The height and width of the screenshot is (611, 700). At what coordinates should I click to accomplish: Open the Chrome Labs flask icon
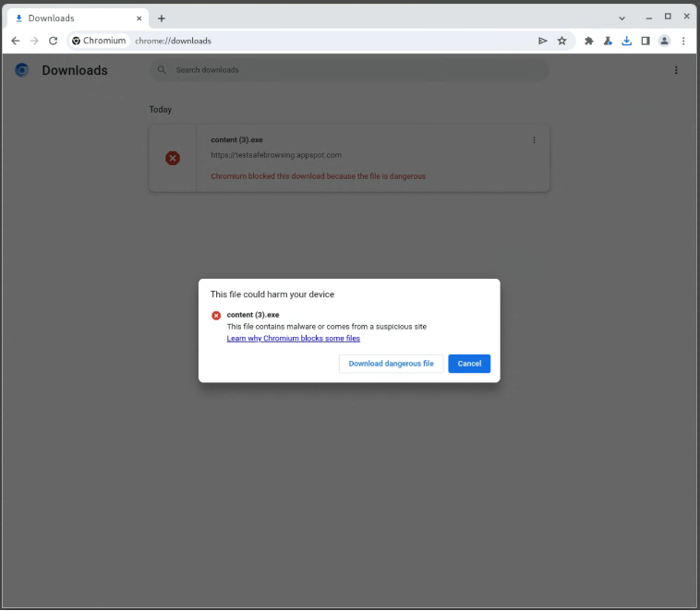point(608,41)
